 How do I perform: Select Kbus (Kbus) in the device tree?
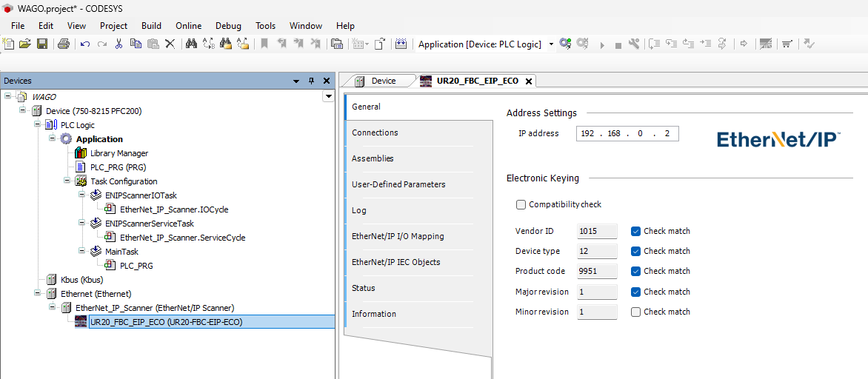82,279
